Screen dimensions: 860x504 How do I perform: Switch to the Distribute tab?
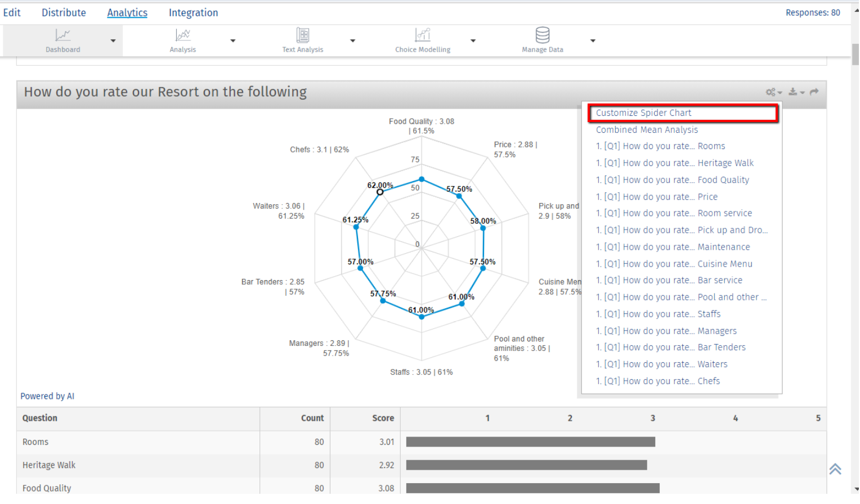(64, 12)
